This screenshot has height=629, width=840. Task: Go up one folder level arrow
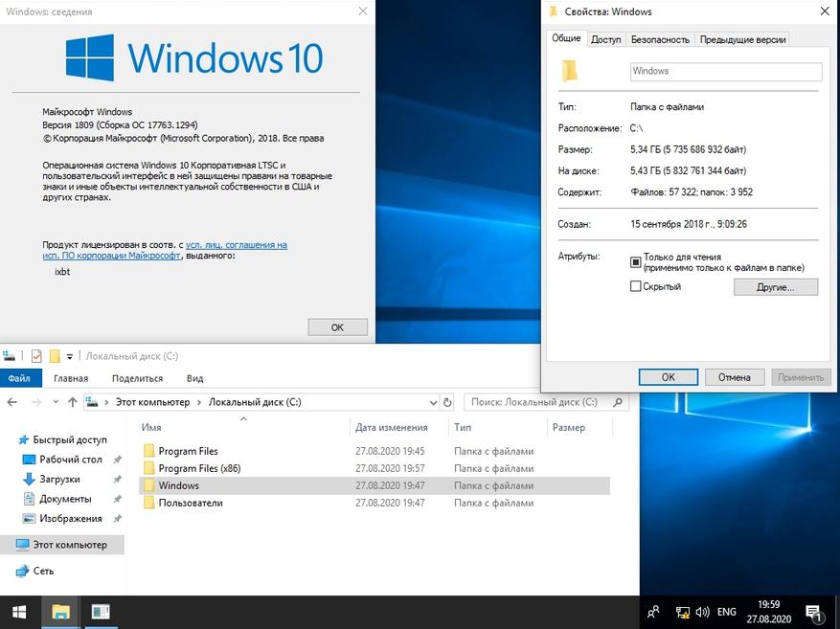coord(73,402)
